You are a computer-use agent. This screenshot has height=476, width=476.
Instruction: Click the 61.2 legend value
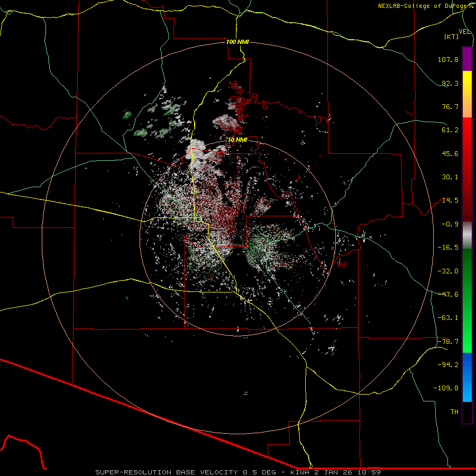450,130
